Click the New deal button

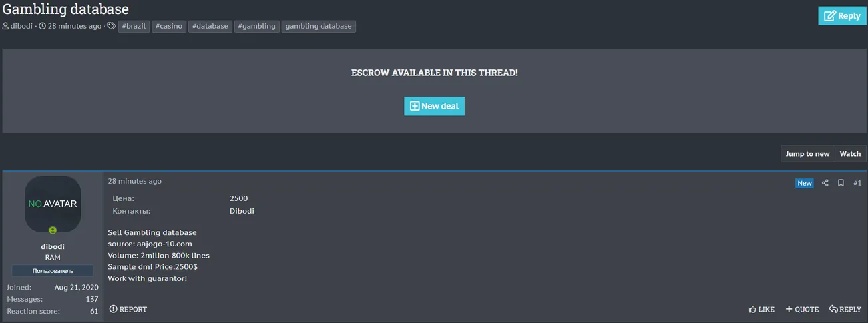coord(434,106)
